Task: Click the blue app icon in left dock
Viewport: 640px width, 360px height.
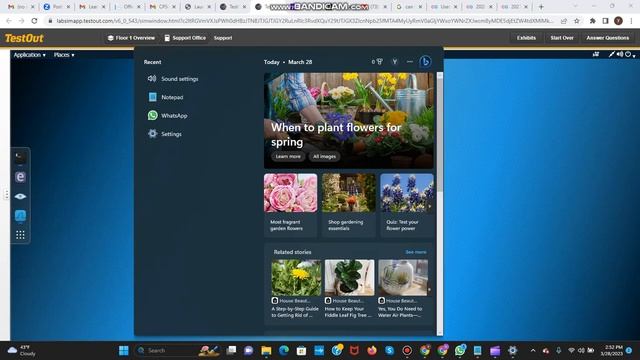Action: [20, 216]
